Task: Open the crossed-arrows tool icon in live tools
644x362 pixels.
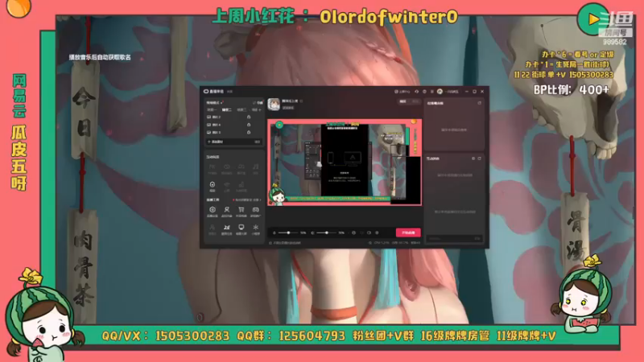Action: 227,229
